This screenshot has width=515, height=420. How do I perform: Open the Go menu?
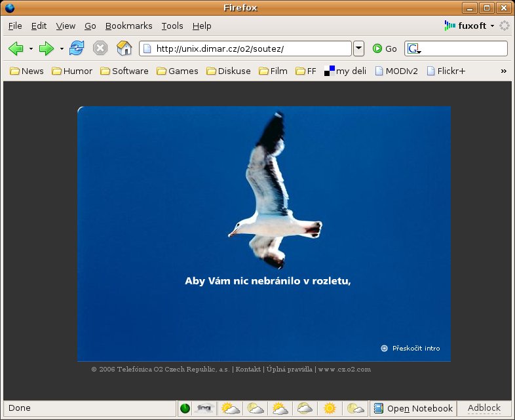pos(90,26)
